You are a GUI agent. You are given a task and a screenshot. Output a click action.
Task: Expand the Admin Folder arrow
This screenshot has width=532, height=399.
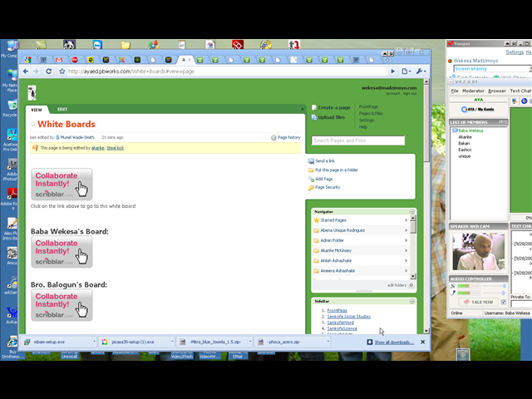[x=406, y=240]
